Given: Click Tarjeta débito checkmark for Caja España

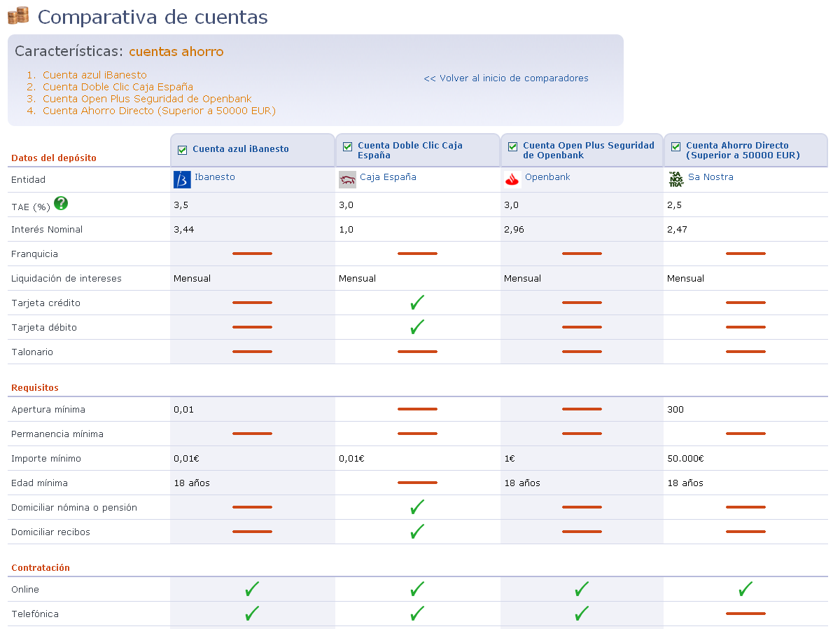Looking at the screenshot, I should [417, 327].
